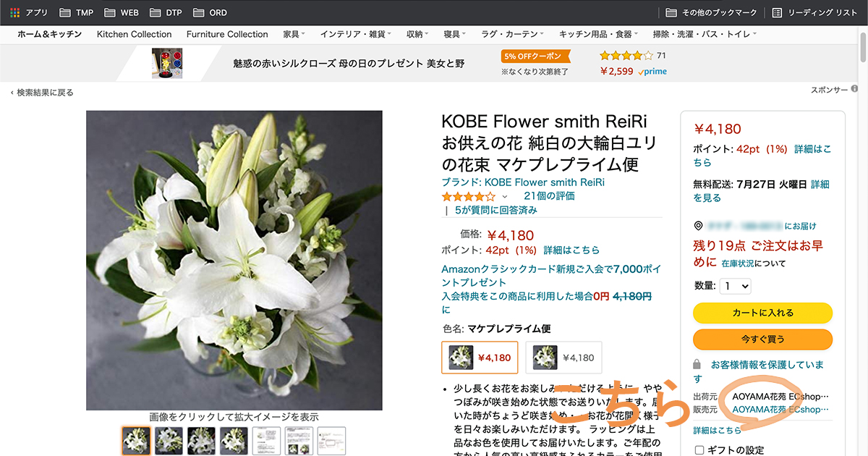
Task: Click the star rating in the sponsored banner
Action: coord(626,56)
